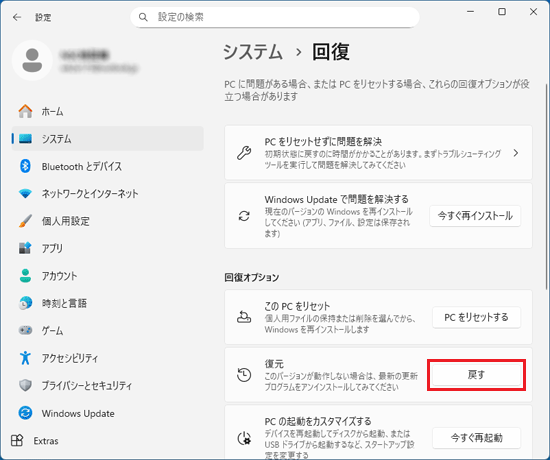Click PC をリセットする button

pyautogui.click(x=476, y=317)
